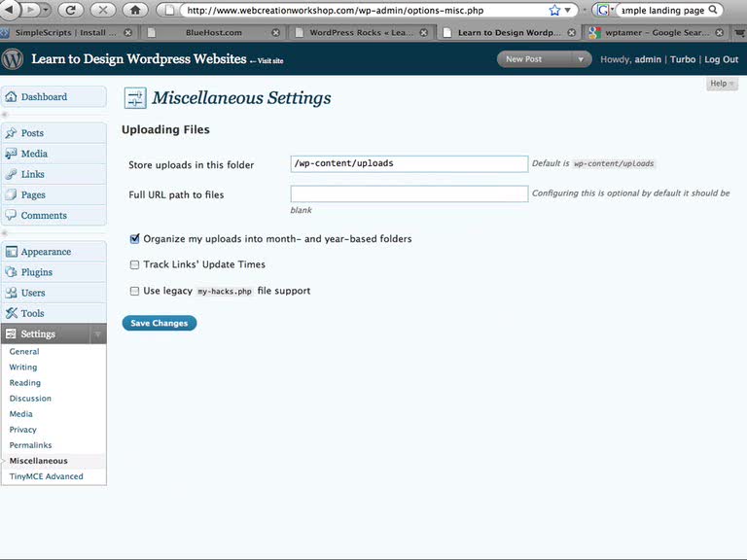
Task: Click the Log Out link
Action: (721, 59)
